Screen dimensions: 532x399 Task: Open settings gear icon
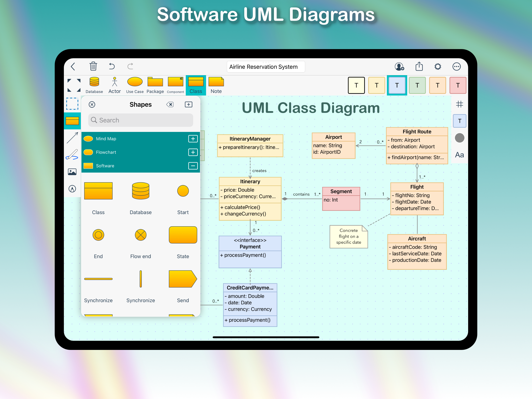(x=438, y=66)
